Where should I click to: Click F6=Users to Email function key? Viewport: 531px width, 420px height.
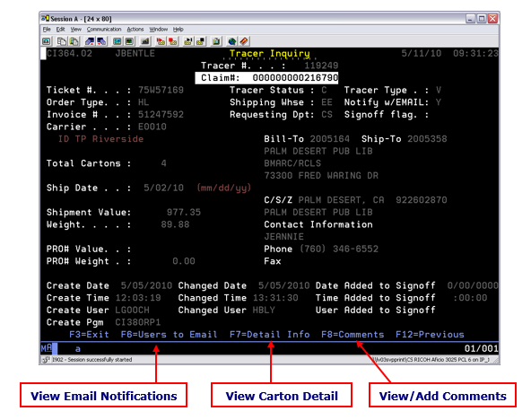tap(169, 335)
